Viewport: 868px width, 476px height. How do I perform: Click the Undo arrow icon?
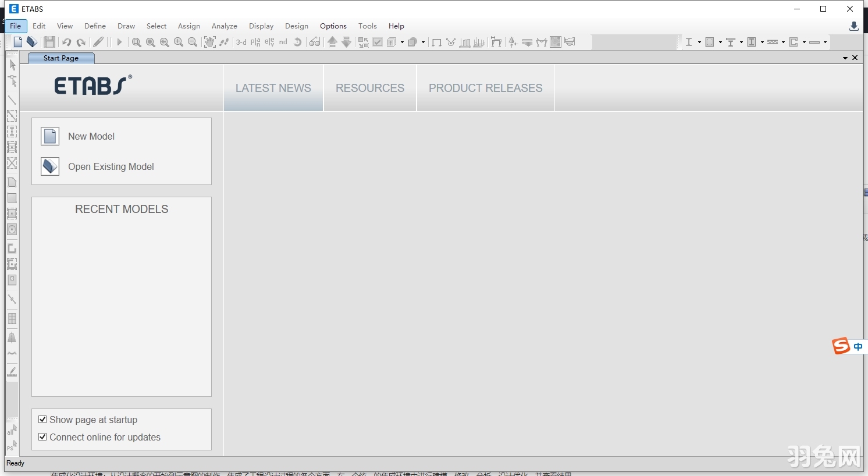[66, 42]
